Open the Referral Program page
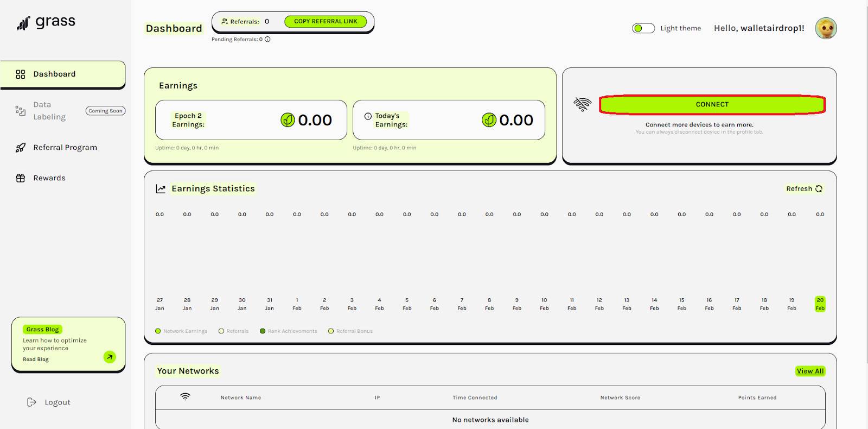Image resolution: width=868 pixels, height=429 pixels. click(x=65, y=147)
